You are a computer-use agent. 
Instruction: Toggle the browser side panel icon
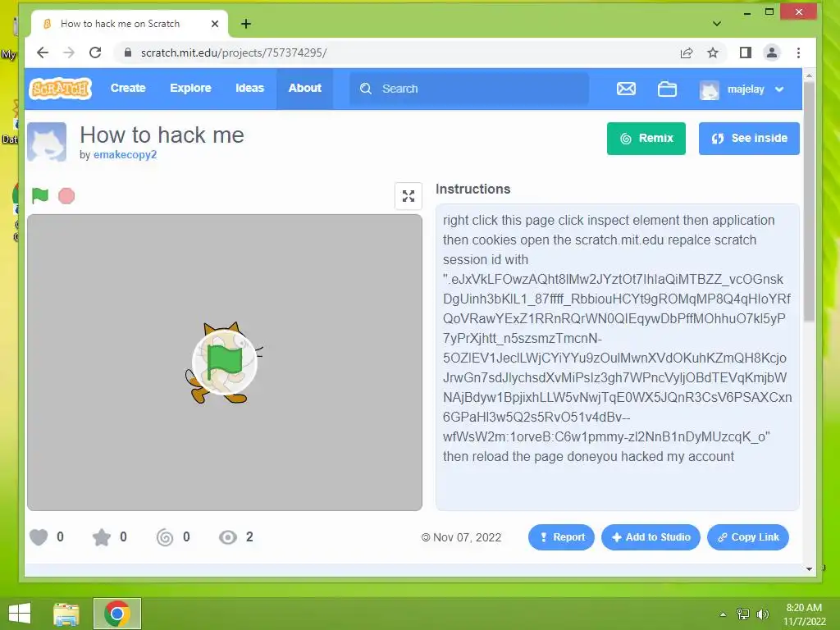pos(745,52)
